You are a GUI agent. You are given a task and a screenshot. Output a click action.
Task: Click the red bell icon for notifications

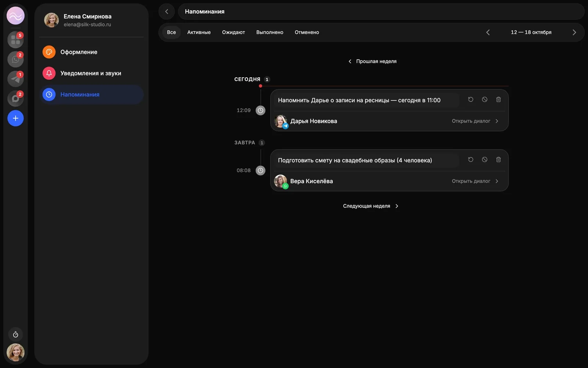pos(49,73)
